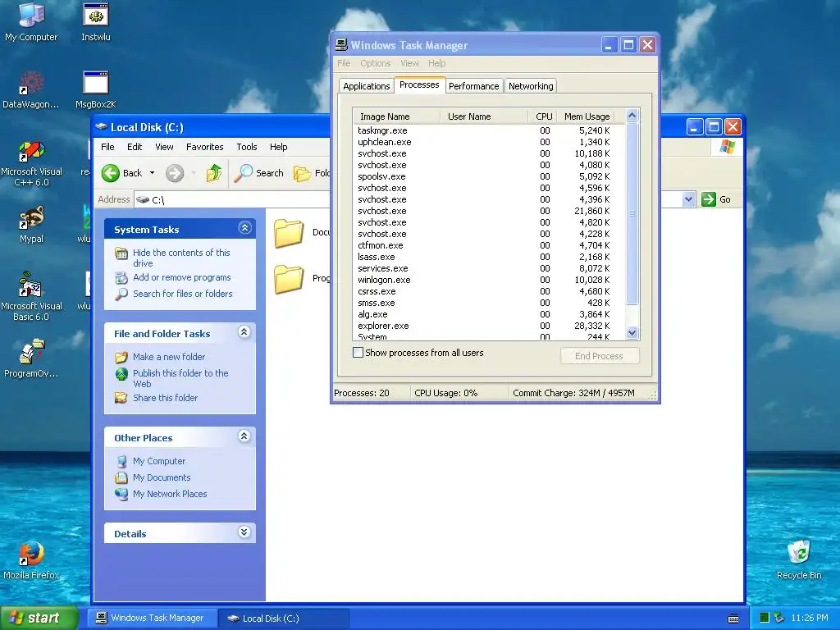The height and width of the screenshot is (630, 840).
Task: Click the End Process button
Action: click(x=600, y=356)
